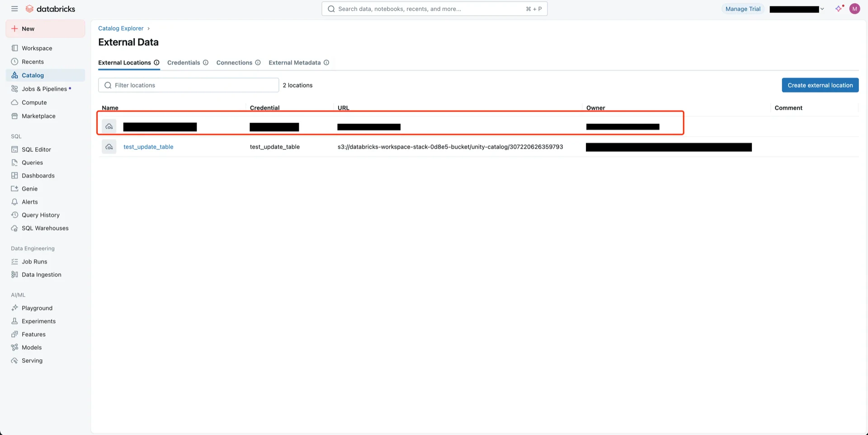Screen dimensions: 868x435
Task: Click the New button
Action: pos(45,28)
